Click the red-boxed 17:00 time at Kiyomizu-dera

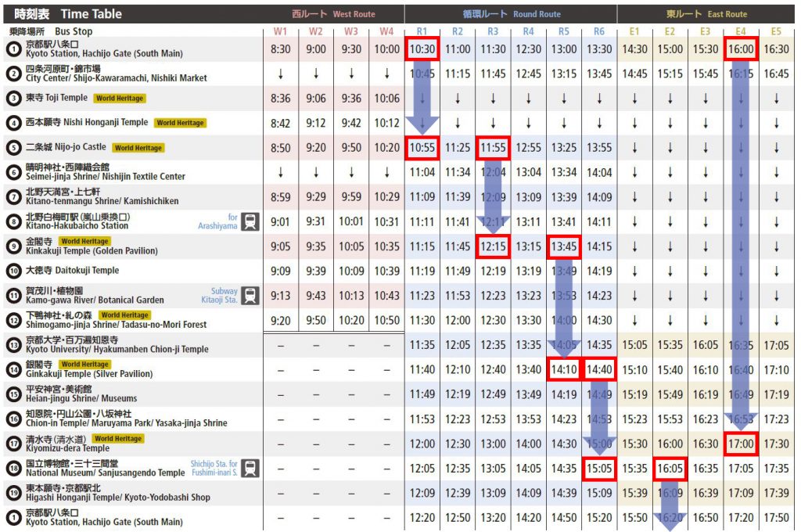741,444
